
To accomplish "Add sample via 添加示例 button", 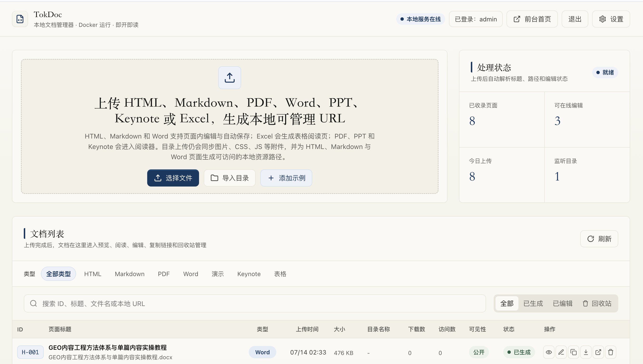I will click(x=286, y=178).
